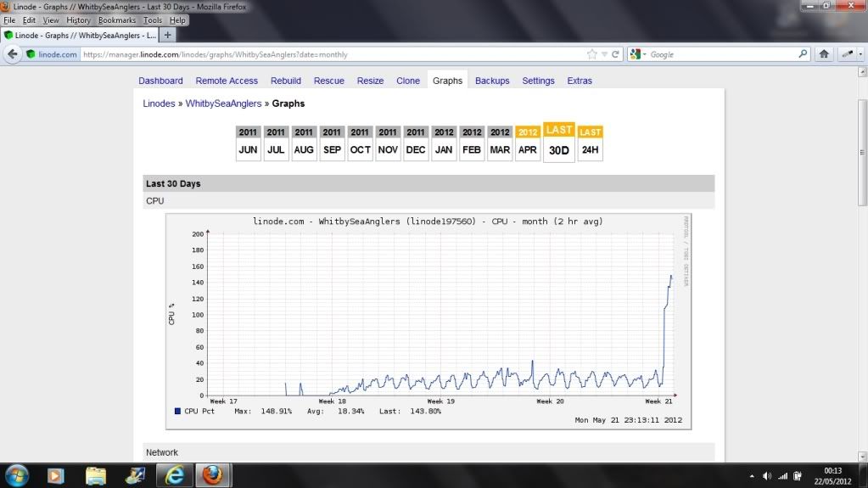Viewport: 868px width, 488px height.
Task: Open Internet Explorer from the taskbar
Action: pos(175,475)
